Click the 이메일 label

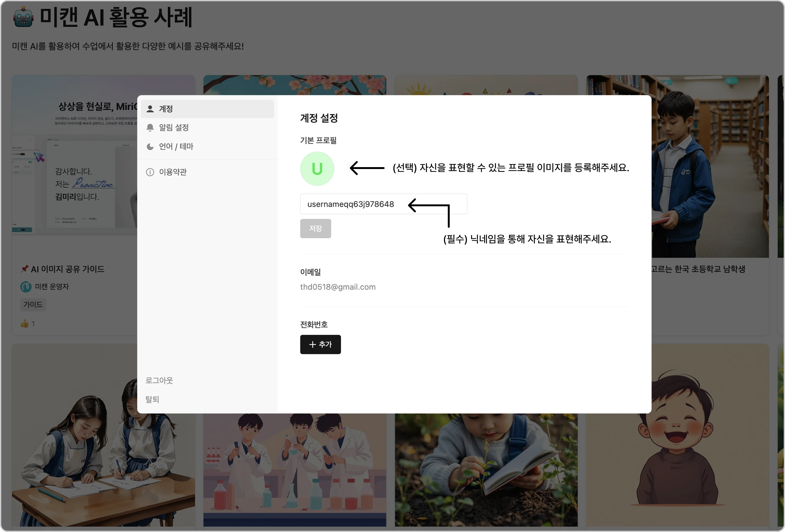[310, 272]
